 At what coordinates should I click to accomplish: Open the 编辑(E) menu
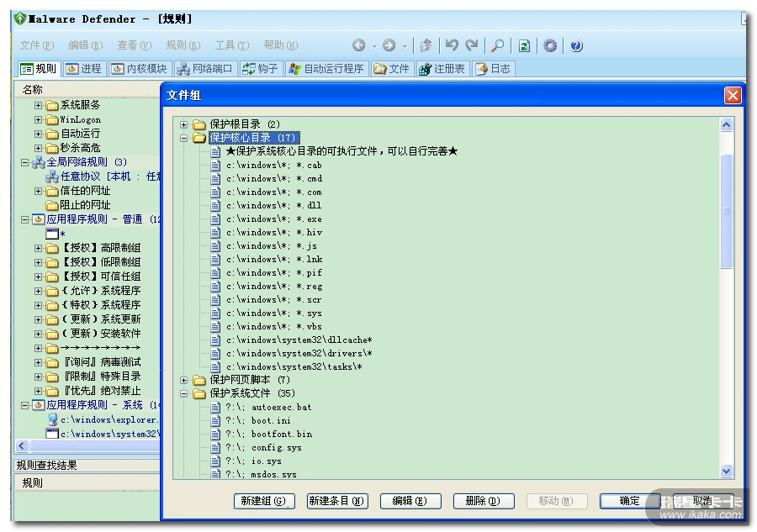[x=86, y=45]
